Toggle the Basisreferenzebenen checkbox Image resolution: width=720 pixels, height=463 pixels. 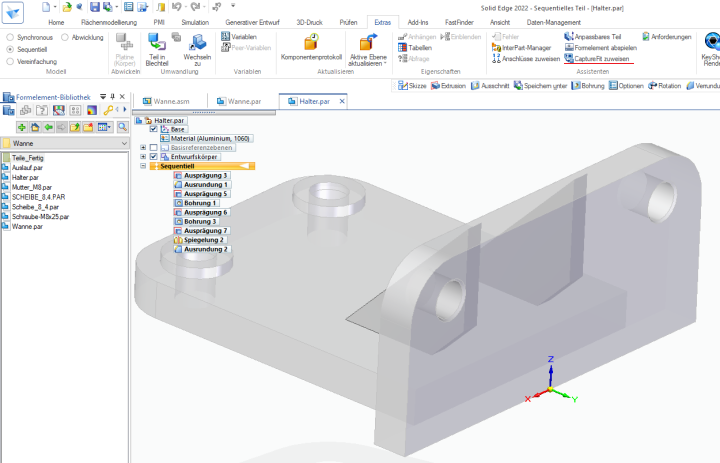[154, 147]
